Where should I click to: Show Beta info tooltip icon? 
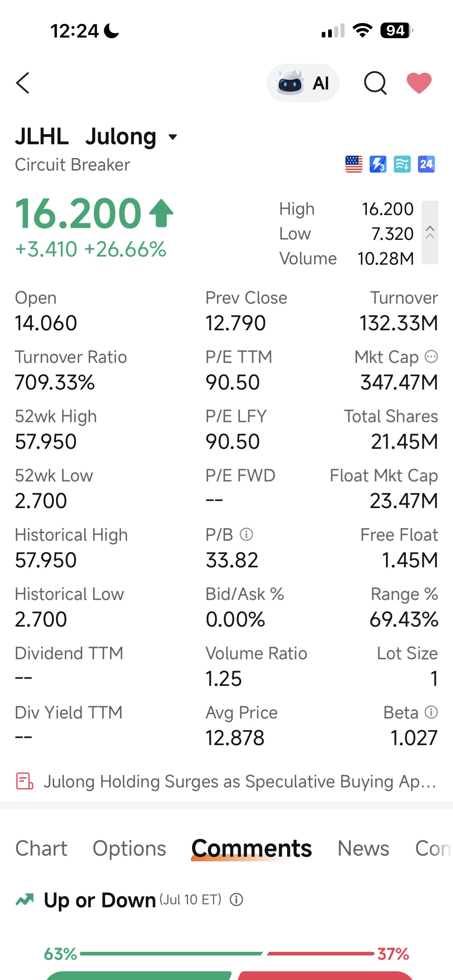[431, 712]
